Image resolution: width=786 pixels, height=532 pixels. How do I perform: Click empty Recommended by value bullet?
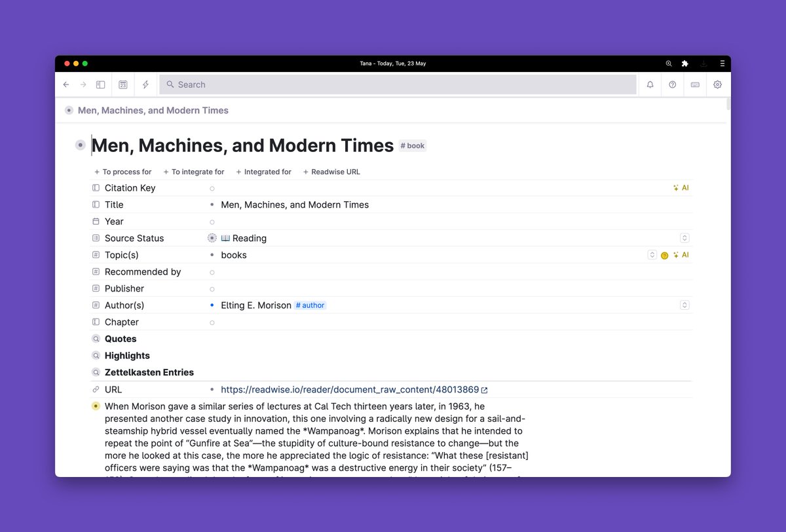click(212, 272)
